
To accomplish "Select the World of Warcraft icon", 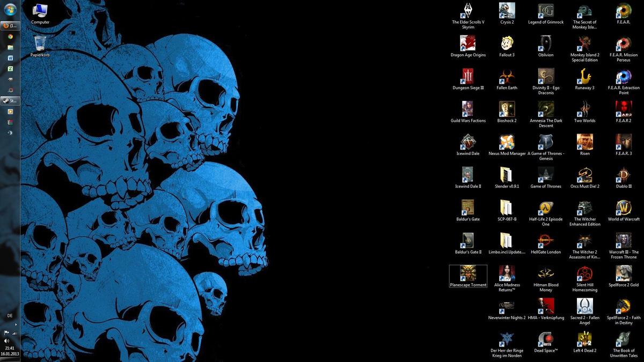I will pyautogui.click(x=624, y=210).
